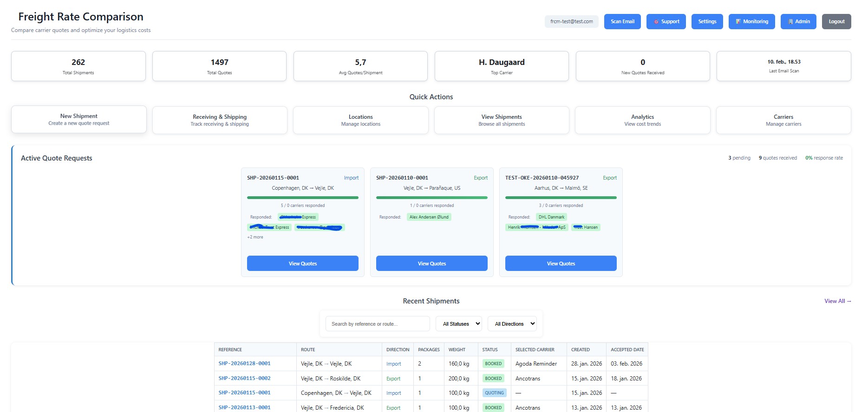This screenshot has width=868, height=412.
Task: Open the All Directions dropdown
Action: [x=512, y=324]
